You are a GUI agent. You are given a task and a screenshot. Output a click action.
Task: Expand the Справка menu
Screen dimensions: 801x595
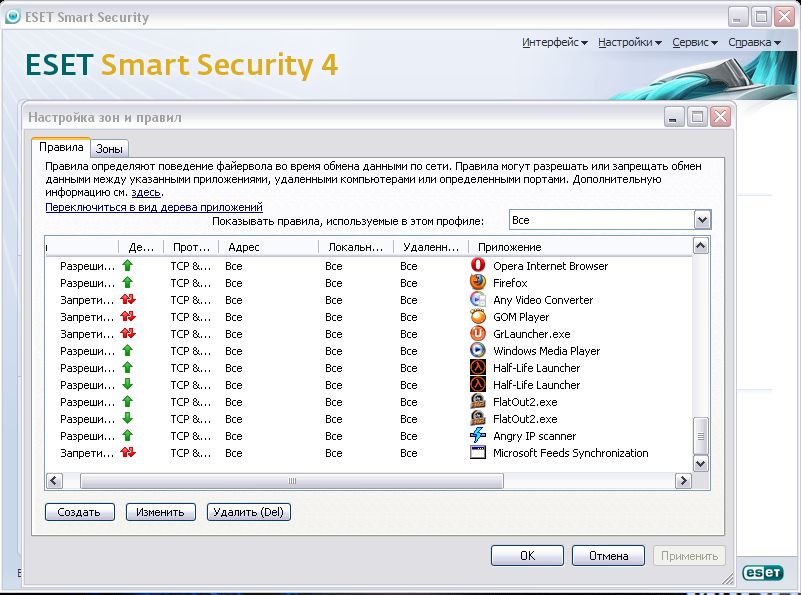click(755, 42)
